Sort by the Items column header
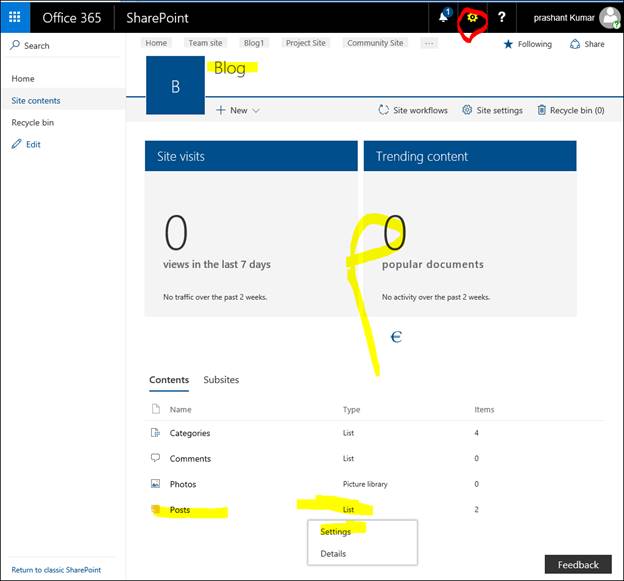624x581 pixels. [x=484, y=409]
